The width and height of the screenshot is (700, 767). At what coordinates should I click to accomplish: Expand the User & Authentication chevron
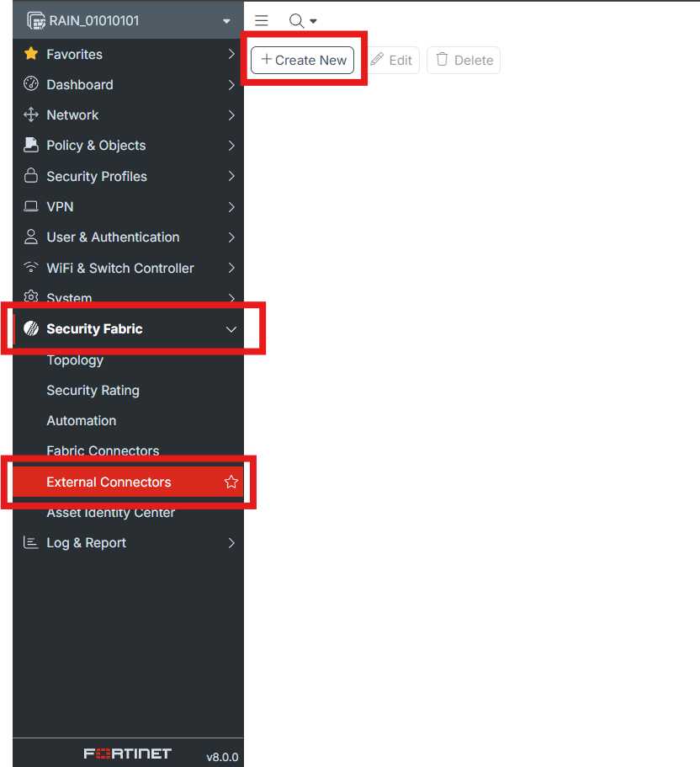(231, 237)
